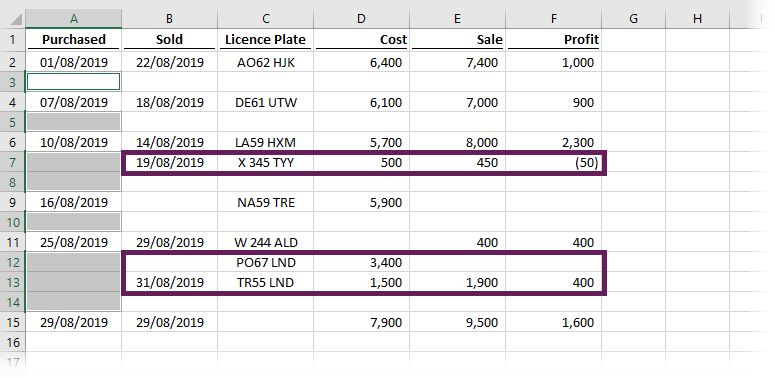The image size is (775, 378).
Task: Click the Sale header cell
Action: coord(457,40)
